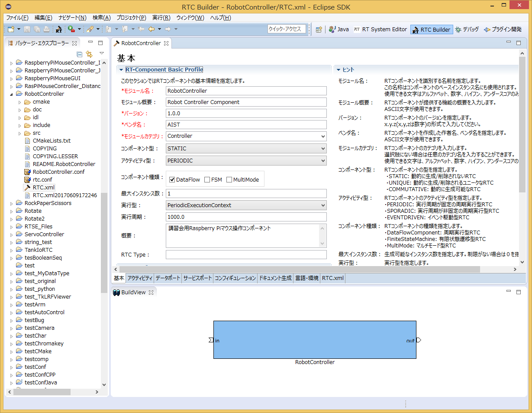Open the アクティビティ型 PERIODIC dropdown

click(246, 161)
